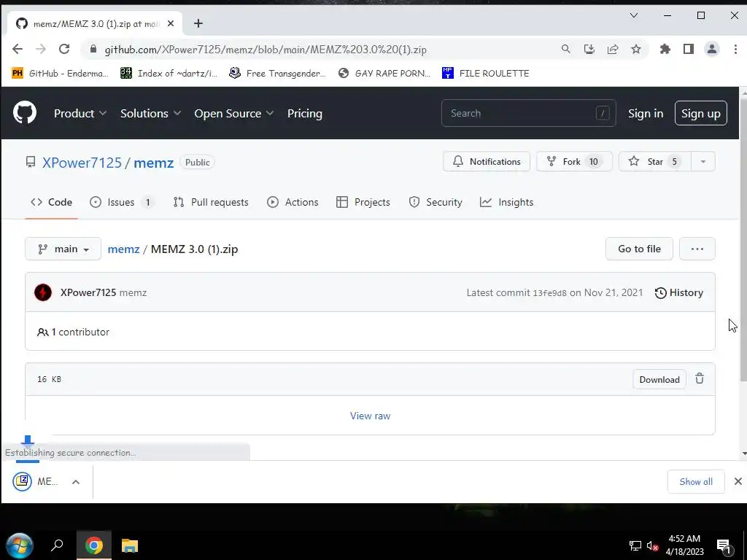
Task: Click the page vertical scrollbar
Action: click(744, 241)
